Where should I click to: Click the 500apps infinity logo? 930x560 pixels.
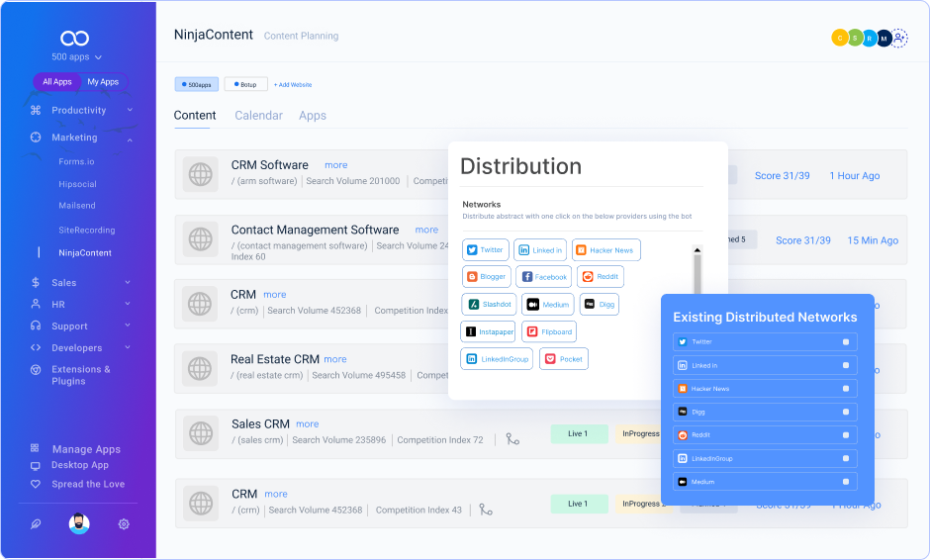[75, 38]
